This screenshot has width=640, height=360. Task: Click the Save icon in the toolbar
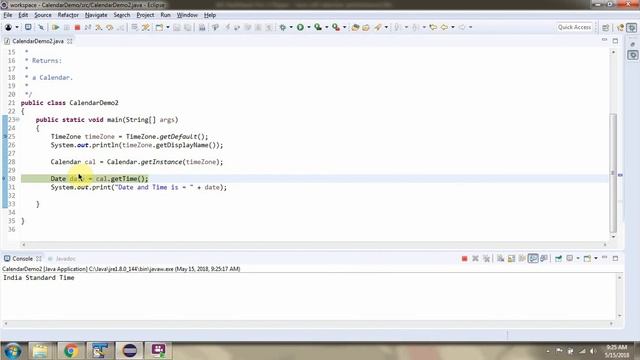(x=177, y=27)
